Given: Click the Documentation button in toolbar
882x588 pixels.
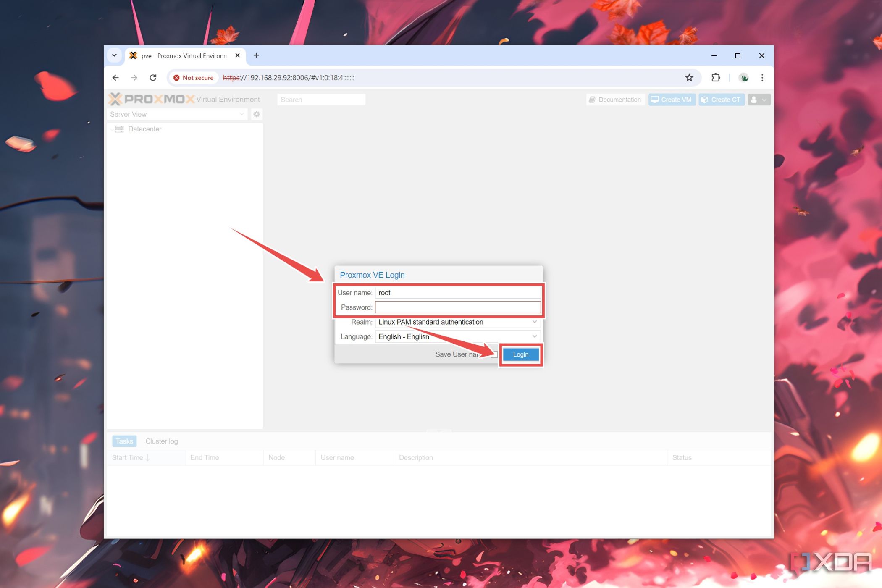Looking at the screenshot, I should point(615,99).
